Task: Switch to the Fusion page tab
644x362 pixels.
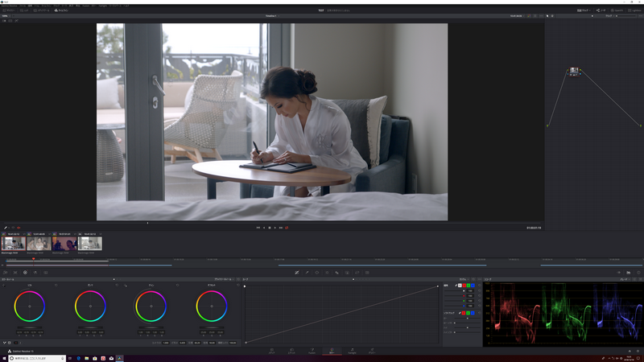Action: pos(312,351)
